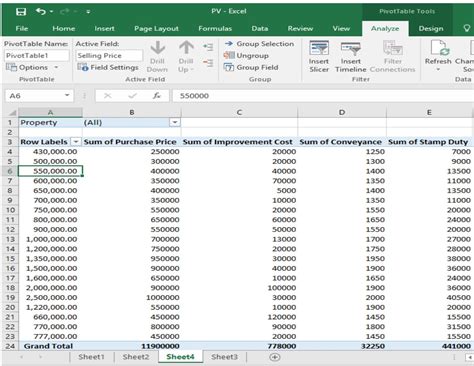The image size is (474, 366).
Task: Open Field Settings
Action: 108,67
